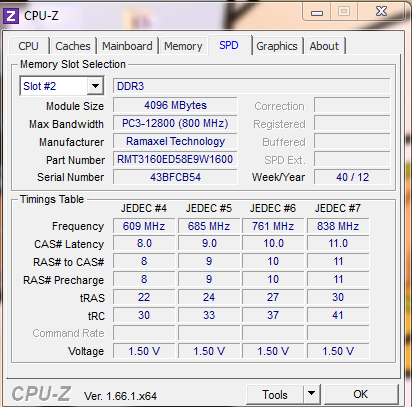This screenshot has height=407, width=412.
Task: Go to the About tab
Action: click(324, 46)
